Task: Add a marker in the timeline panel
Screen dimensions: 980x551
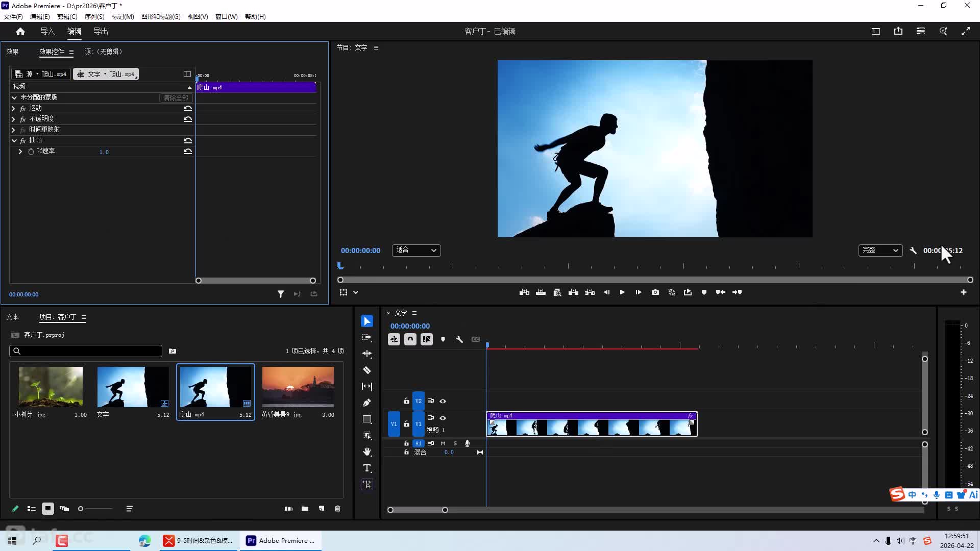Action: tap(443, 339)
